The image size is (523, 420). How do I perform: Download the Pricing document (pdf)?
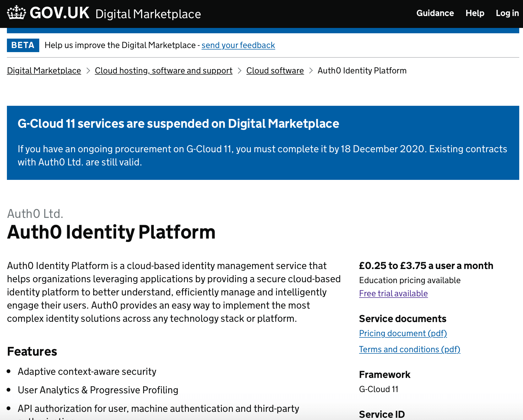[x=403, y=333]
